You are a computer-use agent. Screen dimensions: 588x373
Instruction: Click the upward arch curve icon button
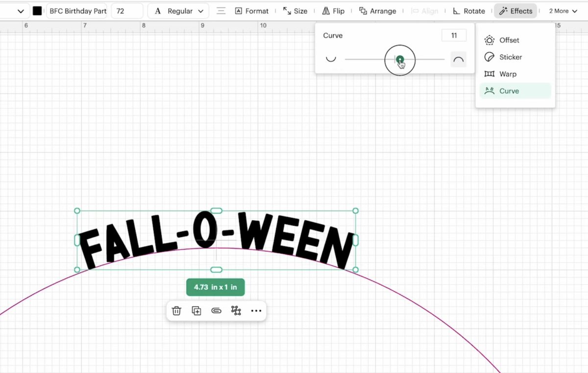pos(459,59)
